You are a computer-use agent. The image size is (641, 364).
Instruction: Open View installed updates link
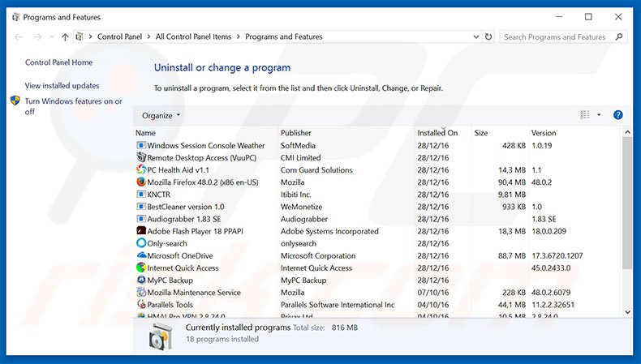pos(62,86)
